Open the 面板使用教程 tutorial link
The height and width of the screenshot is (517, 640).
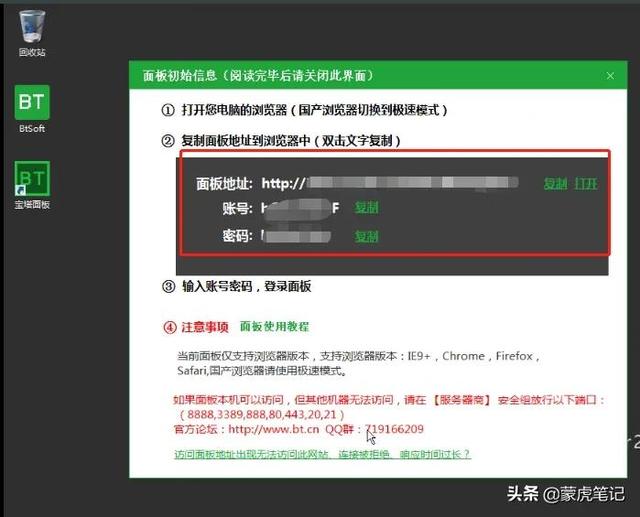275,327
